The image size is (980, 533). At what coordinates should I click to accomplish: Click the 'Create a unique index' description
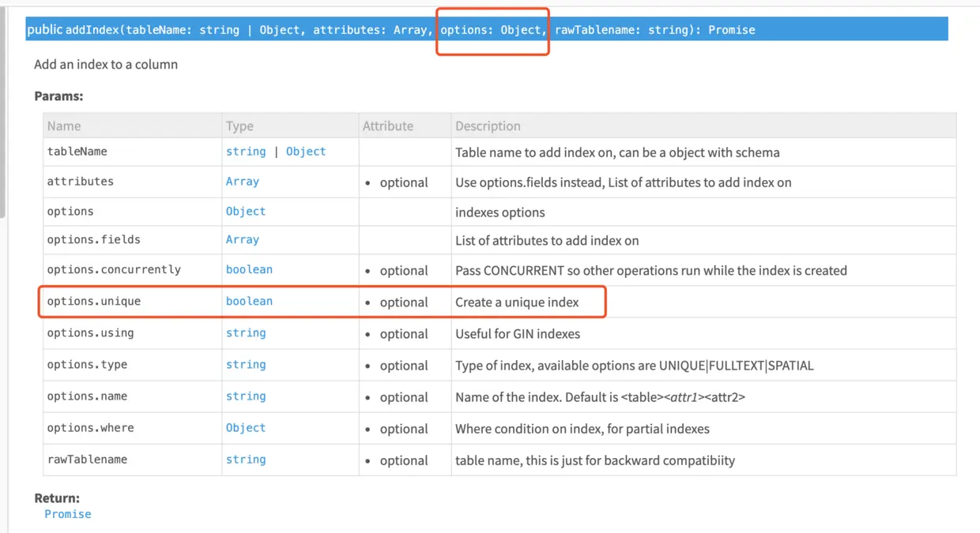click(x=517, y=302)
